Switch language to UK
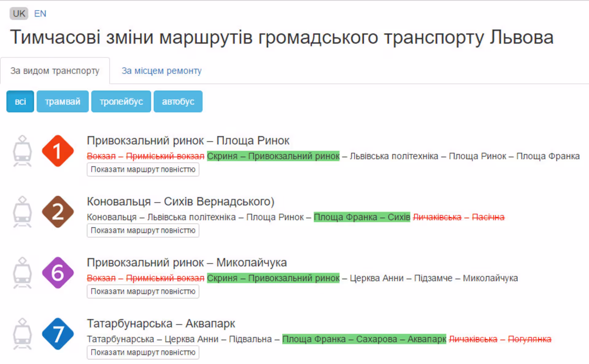The width and height of the screenshot is (589, 364). point(19,13)
